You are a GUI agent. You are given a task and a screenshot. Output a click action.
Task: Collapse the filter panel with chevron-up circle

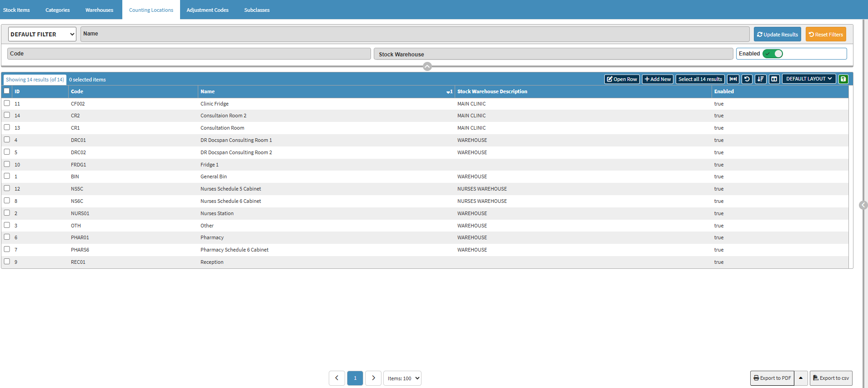pyautogui.click(x=427, y=67)
